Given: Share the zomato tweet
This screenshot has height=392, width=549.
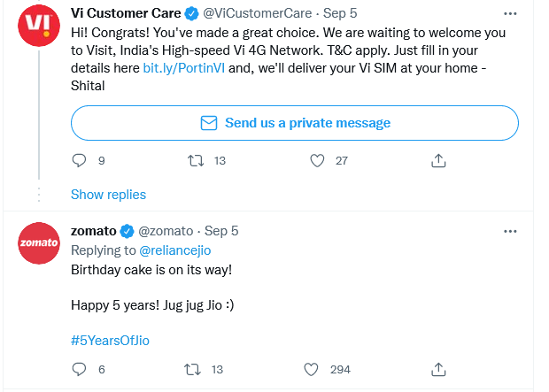Looking at the screenshot, I should 438,369.
